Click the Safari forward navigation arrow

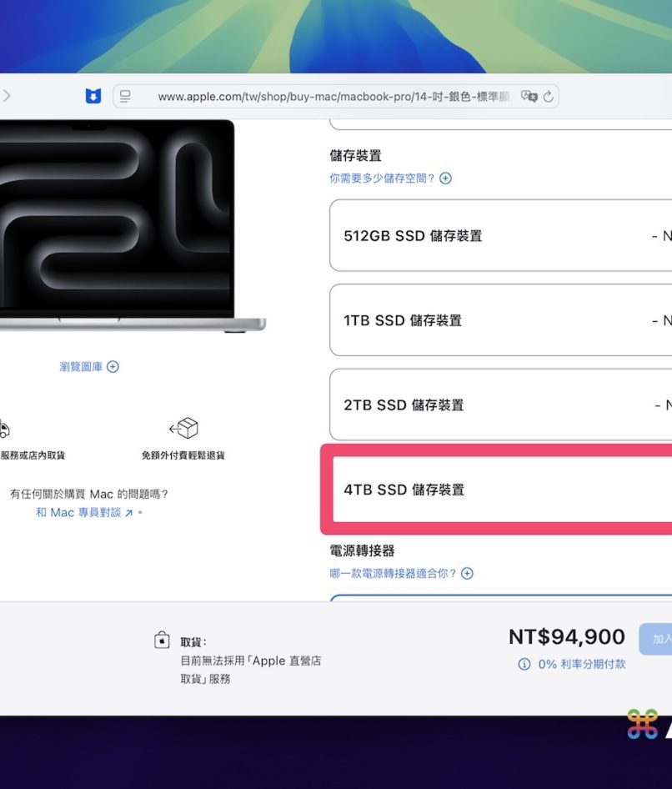point(7,96)
